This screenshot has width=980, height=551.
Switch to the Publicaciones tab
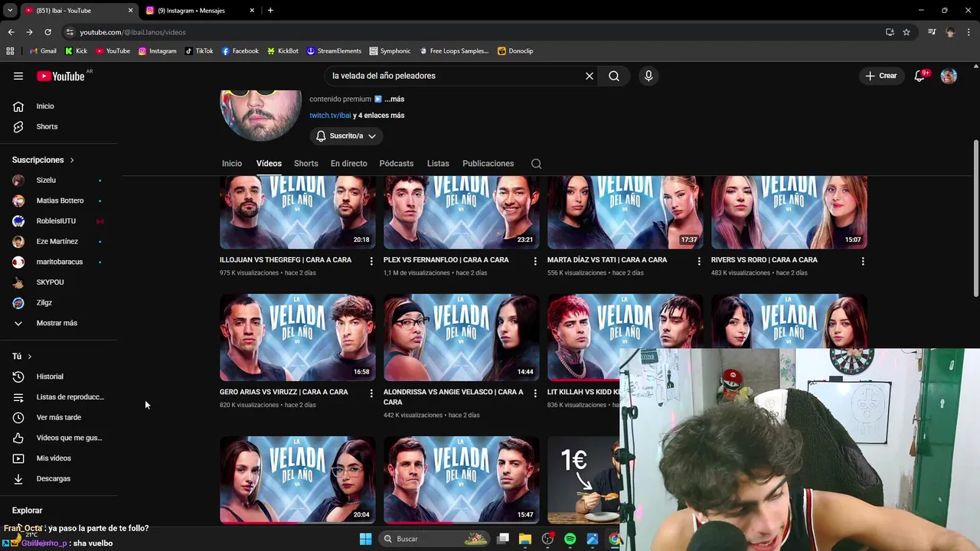[488, 163]
